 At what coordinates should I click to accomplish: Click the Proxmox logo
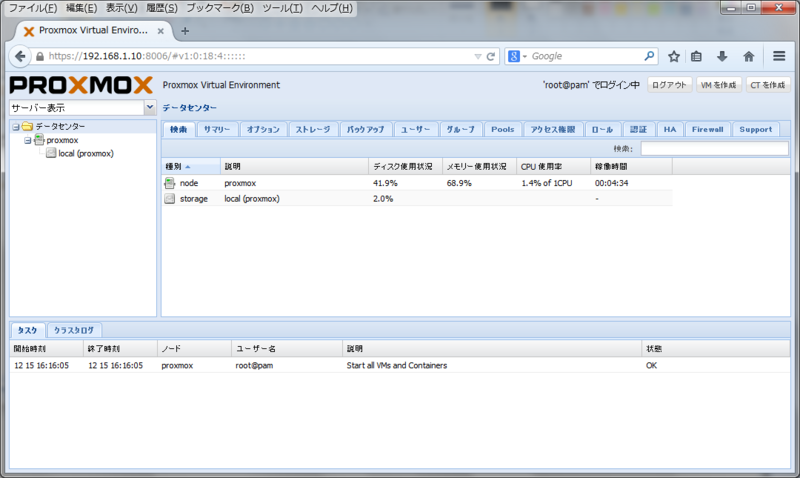point(81,85)
